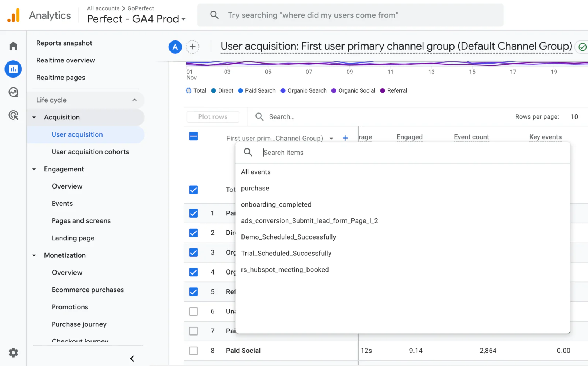
Task: Select All events from the list
Action: tap(403, 172)
